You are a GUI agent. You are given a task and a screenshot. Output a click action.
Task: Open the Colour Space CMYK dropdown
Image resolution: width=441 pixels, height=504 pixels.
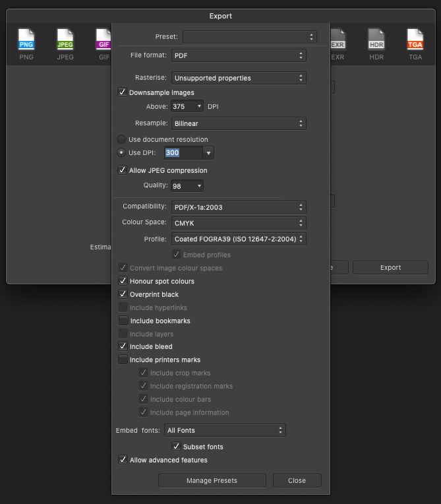[x=239, y=223]
